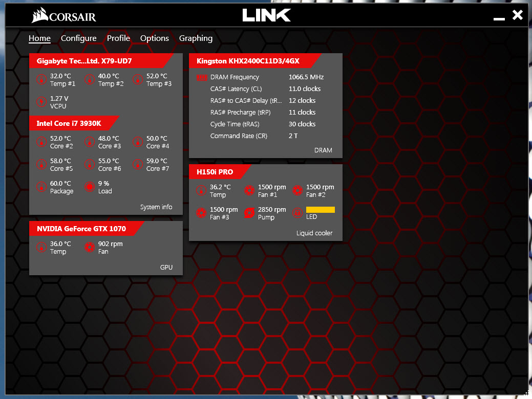Image resolution: width=532 pixels, height=399 pixels.
Task: Click the GPU Temp thermometer icon
Action: click(x=41, y=247)
